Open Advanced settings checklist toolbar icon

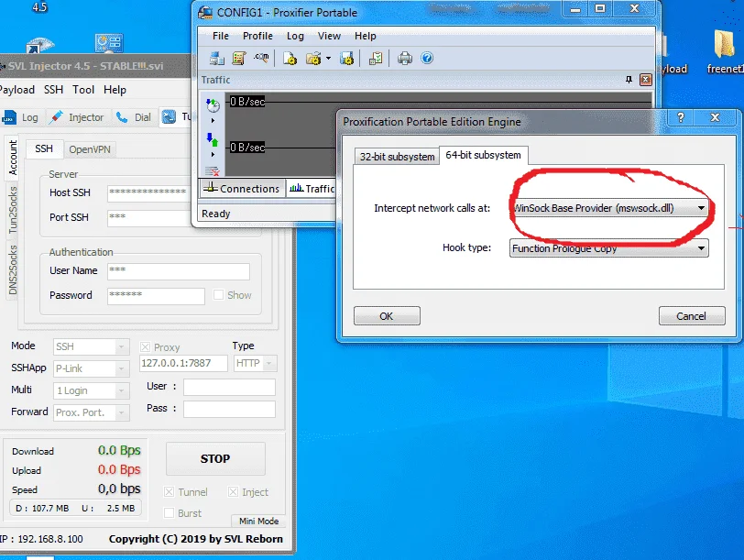376,59
